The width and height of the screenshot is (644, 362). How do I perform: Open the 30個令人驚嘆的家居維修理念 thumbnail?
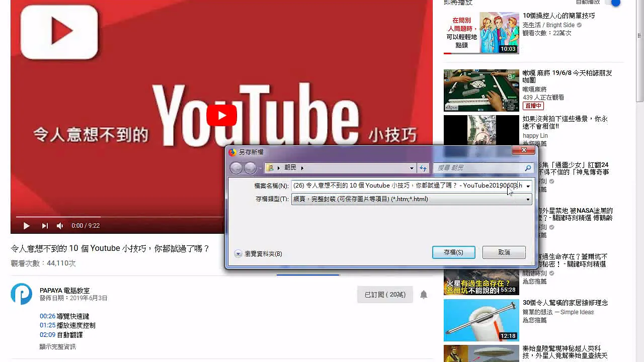click(481, 320)
